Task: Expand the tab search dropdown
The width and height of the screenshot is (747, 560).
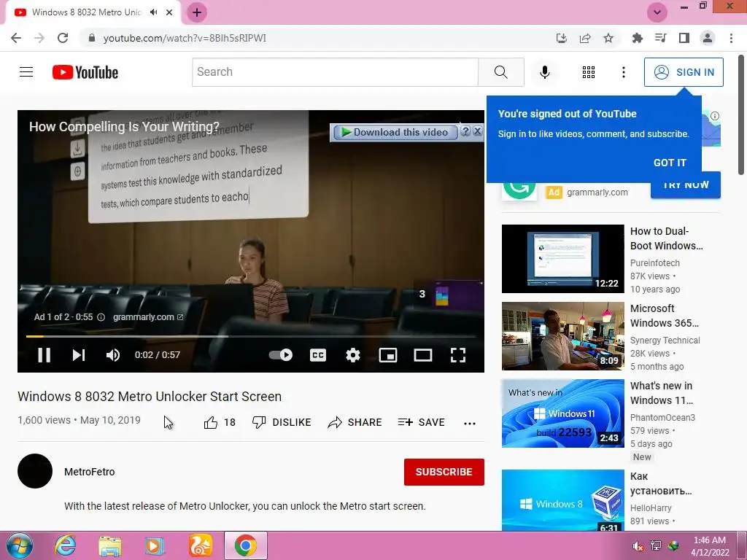Action: [x=657, y=12]
